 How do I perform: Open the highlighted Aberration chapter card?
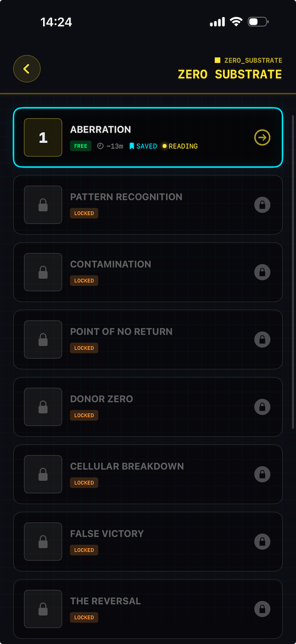148,137
